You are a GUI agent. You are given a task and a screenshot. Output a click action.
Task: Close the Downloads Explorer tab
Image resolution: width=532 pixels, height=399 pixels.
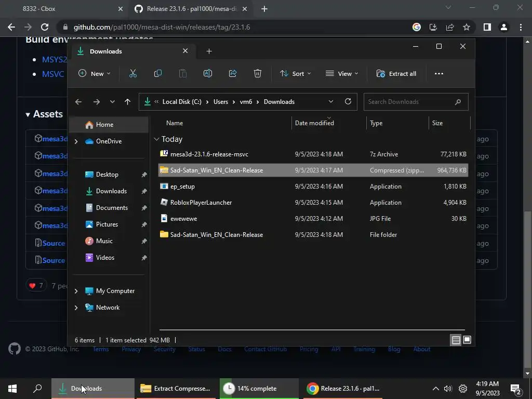point(185,51)
